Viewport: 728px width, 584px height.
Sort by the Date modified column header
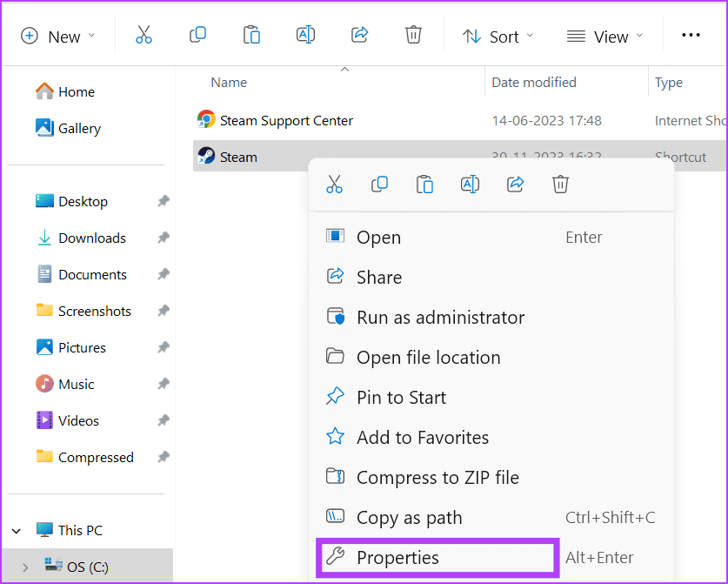pyautogui.click(x=534, y=83)
